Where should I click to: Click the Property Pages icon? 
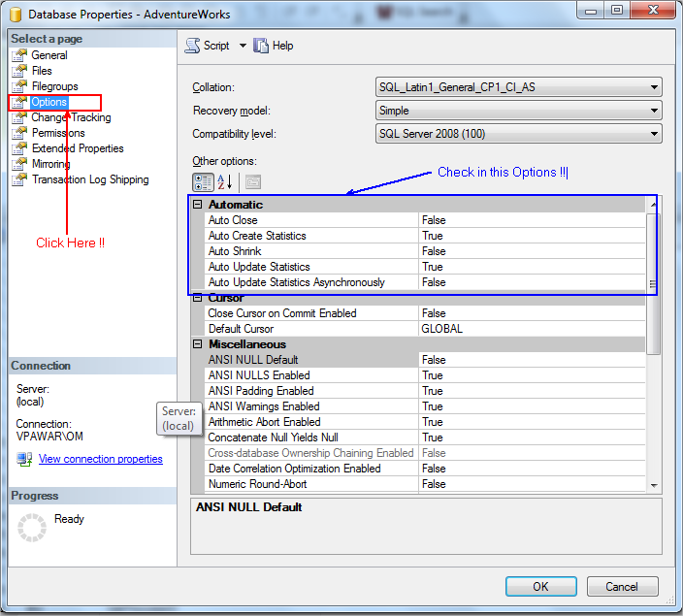[252, 181]
